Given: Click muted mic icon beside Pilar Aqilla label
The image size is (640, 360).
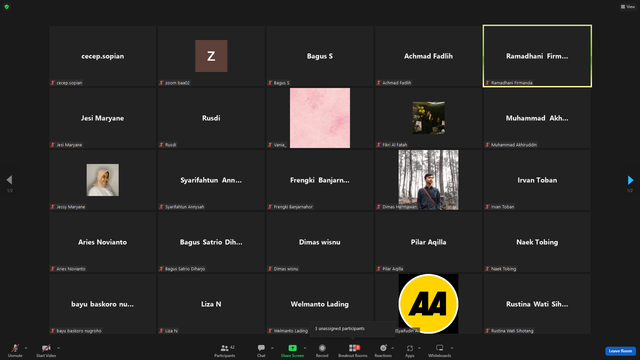Looking at the screenshot, I should tap(378, 269).
